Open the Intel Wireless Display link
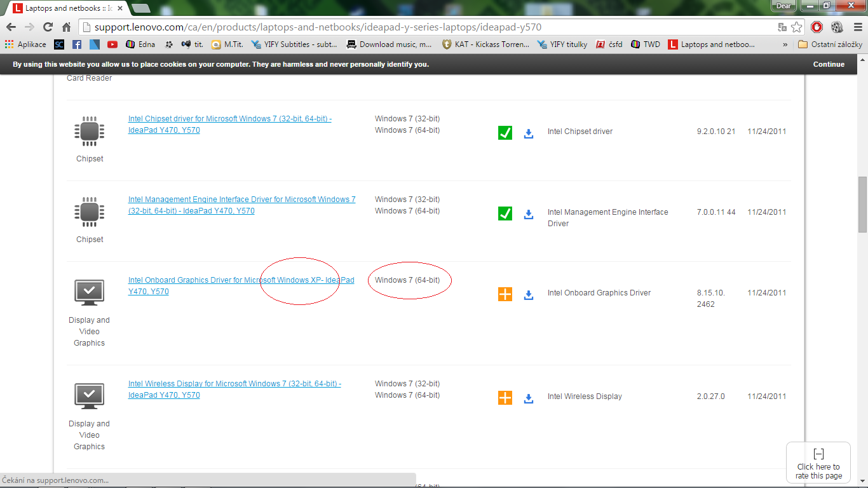The height and width of the screenshot is (488, 868). [x=234, y=390]
